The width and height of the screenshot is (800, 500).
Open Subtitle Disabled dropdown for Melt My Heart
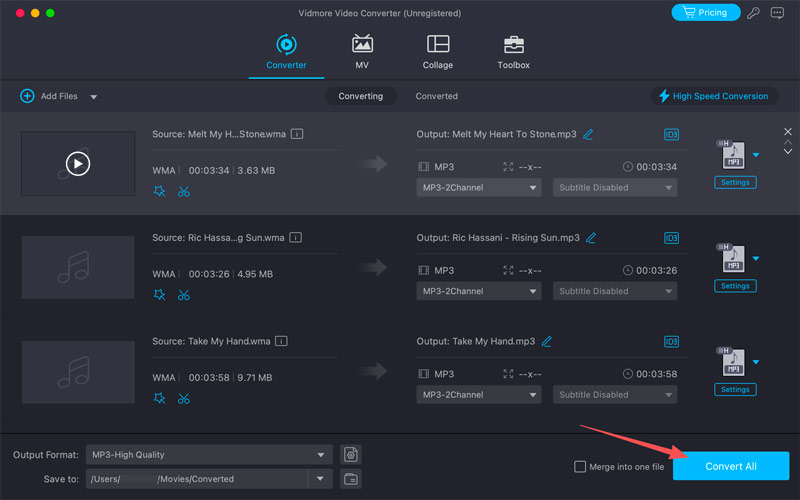(x=615, y=188)
